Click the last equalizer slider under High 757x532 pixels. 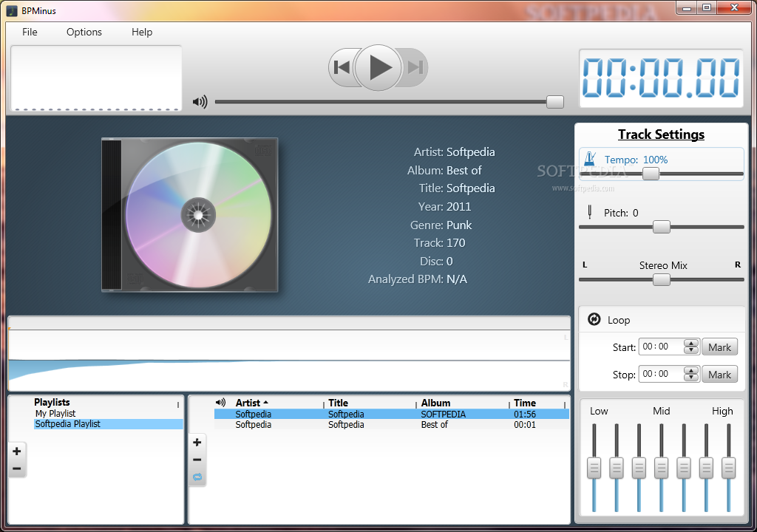click(x=728, y=468)
